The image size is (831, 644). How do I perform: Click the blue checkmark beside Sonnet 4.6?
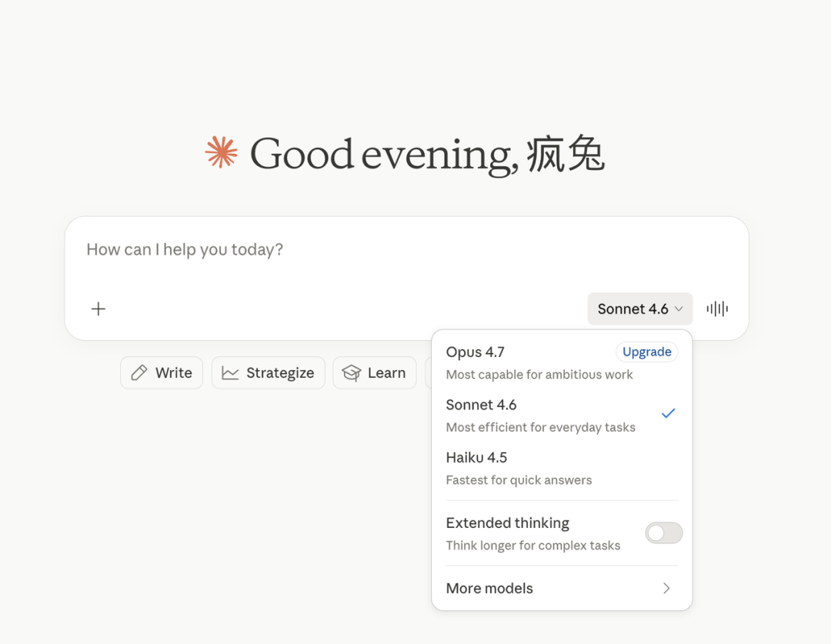[668, 413]
